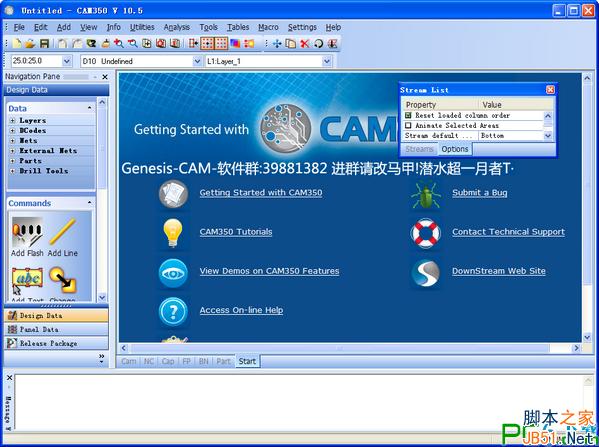The image size is (599, 447).
Task: Open the Access On-line Help link
Action: coord(241,310)
